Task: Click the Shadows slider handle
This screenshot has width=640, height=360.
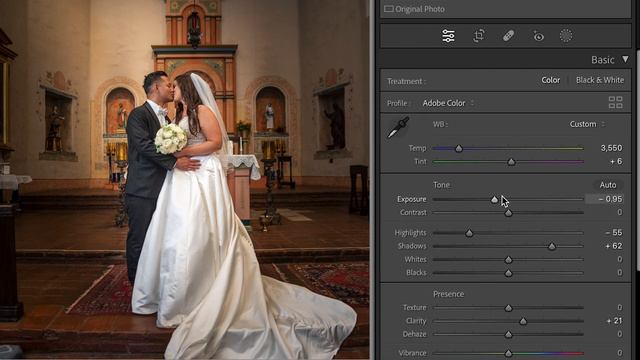Action: point(552,246)
